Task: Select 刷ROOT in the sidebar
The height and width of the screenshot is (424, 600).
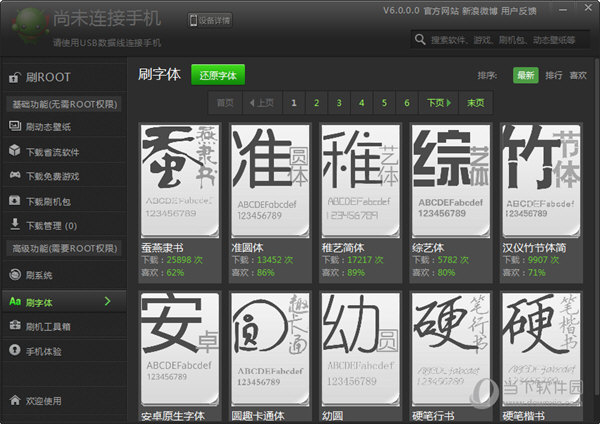Action: click(x=64, y=77)
